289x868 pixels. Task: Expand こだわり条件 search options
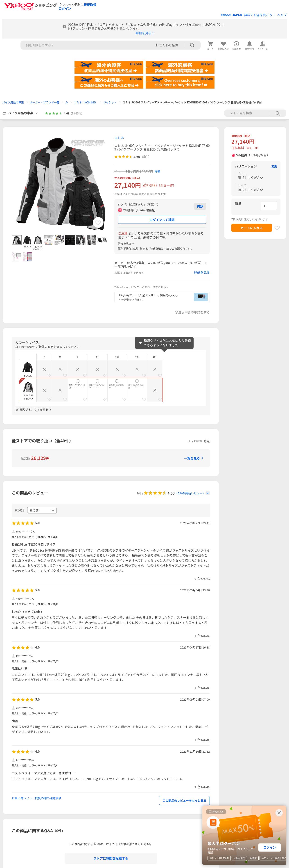click(x=166, y=45)
